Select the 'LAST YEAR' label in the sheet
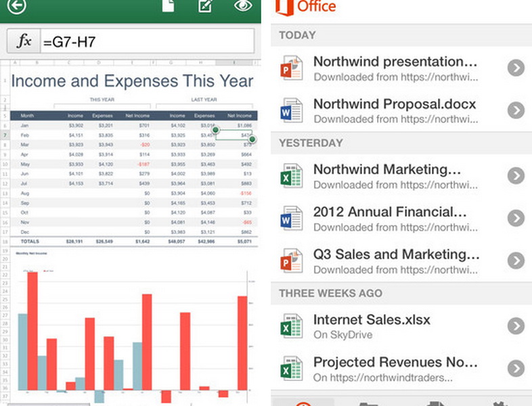 click(x=204, y=99)
